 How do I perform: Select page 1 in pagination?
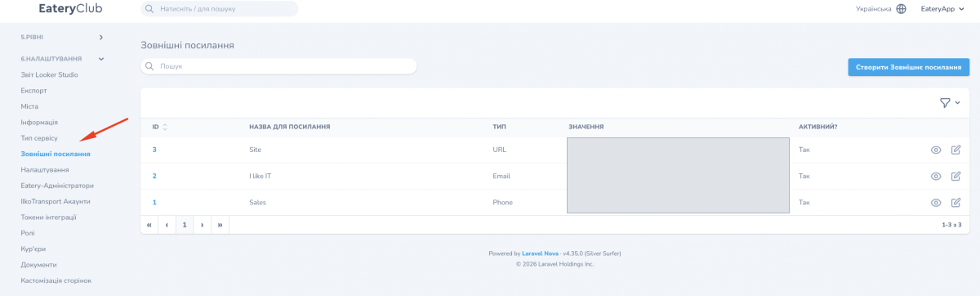[185, 224]
